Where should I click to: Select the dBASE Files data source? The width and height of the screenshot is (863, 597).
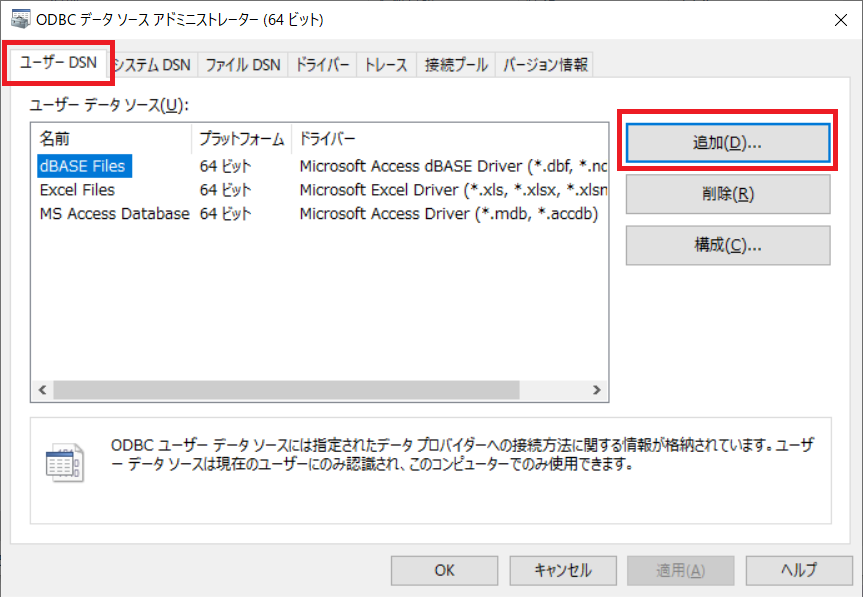(84, 166)
